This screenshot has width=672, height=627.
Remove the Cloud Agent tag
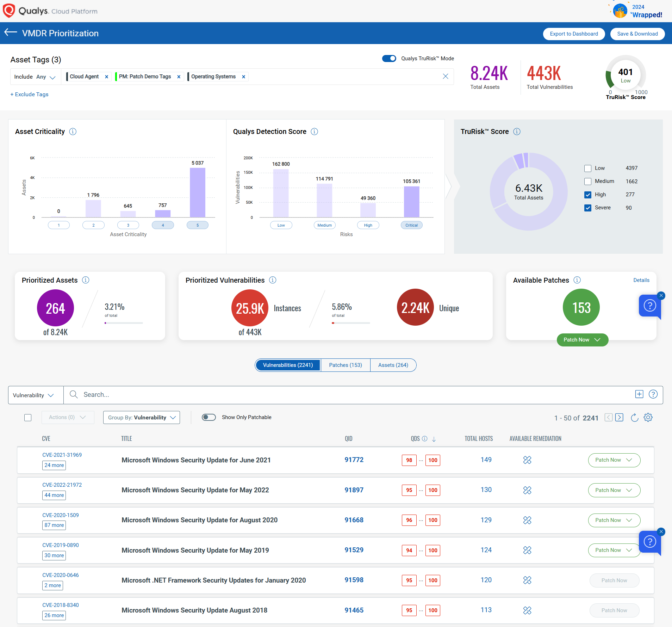coord(107,77)
